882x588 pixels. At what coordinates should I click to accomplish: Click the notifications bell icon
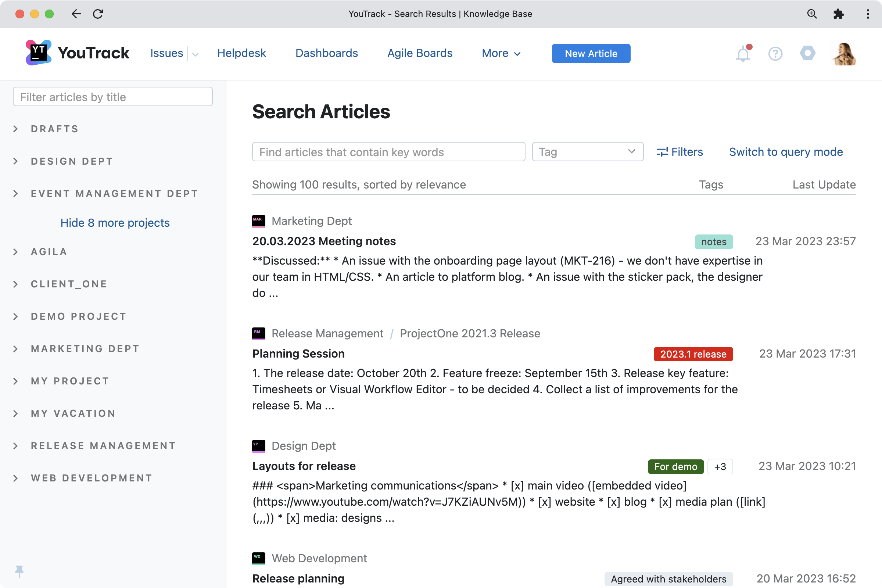click(742, 54)
